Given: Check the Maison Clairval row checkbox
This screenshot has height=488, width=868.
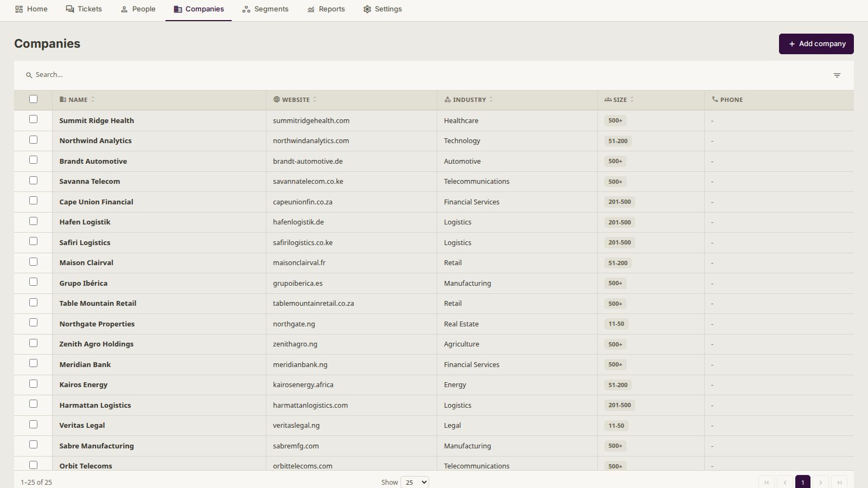Looking at the screenshot, I should (34, 262).
